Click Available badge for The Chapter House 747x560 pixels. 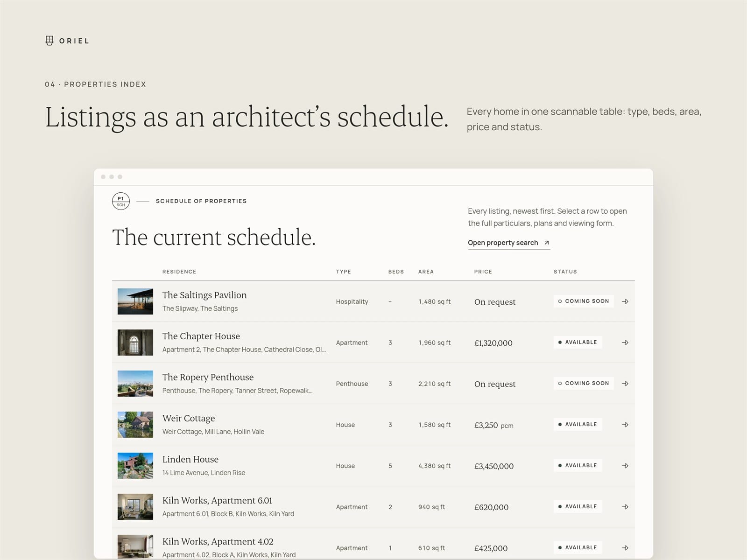click(x=578, y=342)
